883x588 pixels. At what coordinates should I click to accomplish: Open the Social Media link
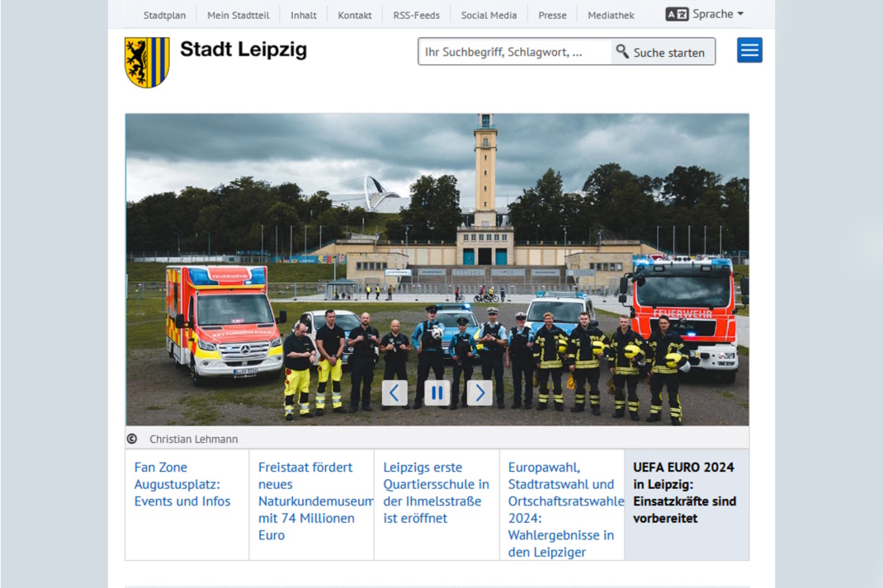(x=489, y=15)
